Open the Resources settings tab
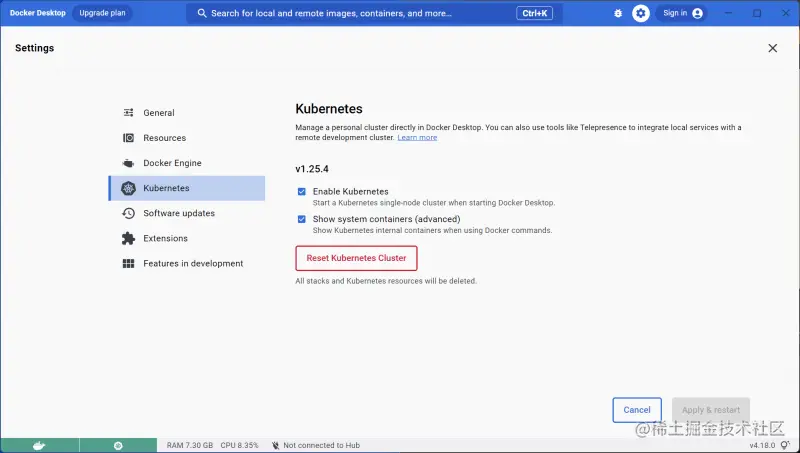 pyautogui.click(x=187, y=138)
